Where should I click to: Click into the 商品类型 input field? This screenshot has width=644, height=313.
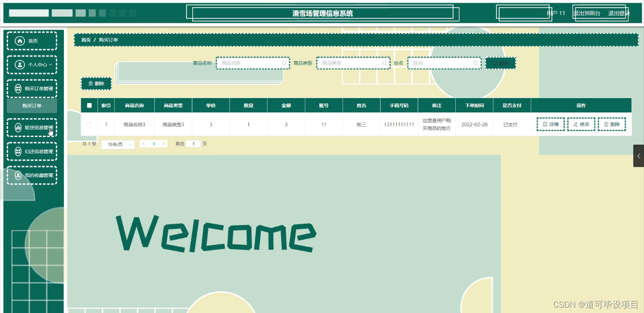pos(353,63)
